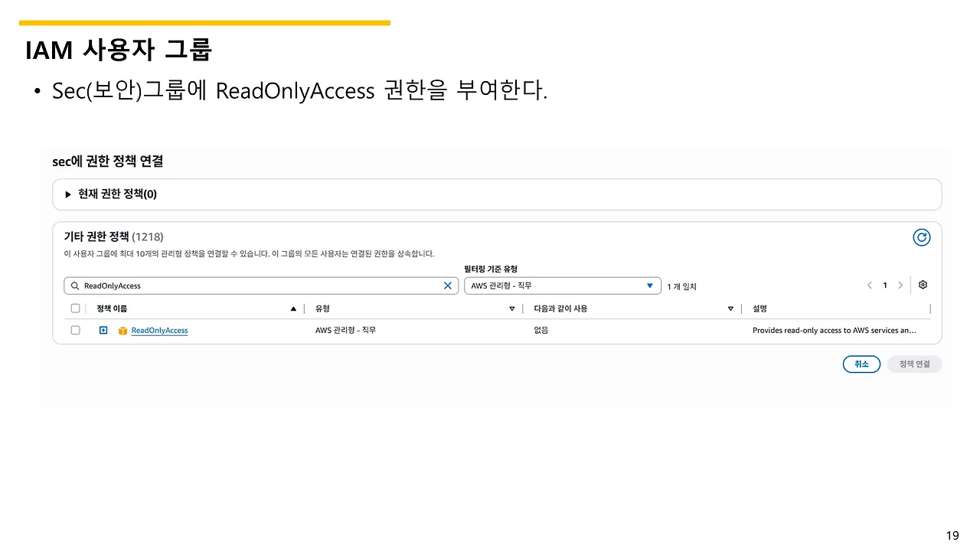Viewport: 980px width, 551px height.
Task: Sort by 정책 이름 ascending arrow
Action: point(293,308)
